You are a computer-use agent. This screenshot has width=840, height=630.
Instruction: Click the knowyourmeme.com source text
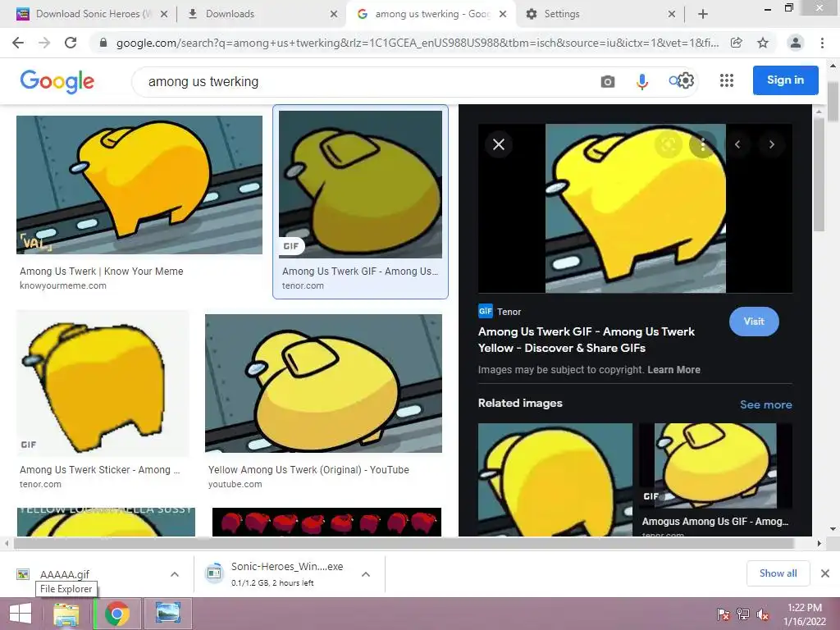click(63, 285)
